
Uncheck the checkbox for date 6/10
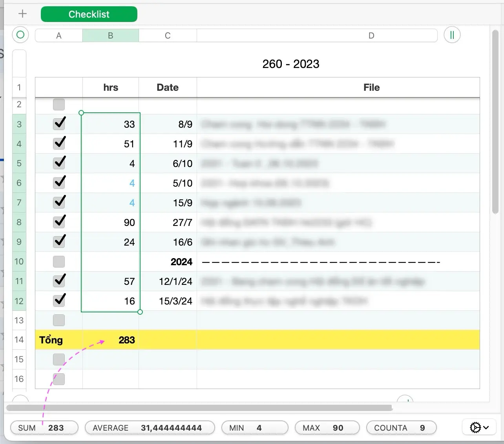[59, 163]
